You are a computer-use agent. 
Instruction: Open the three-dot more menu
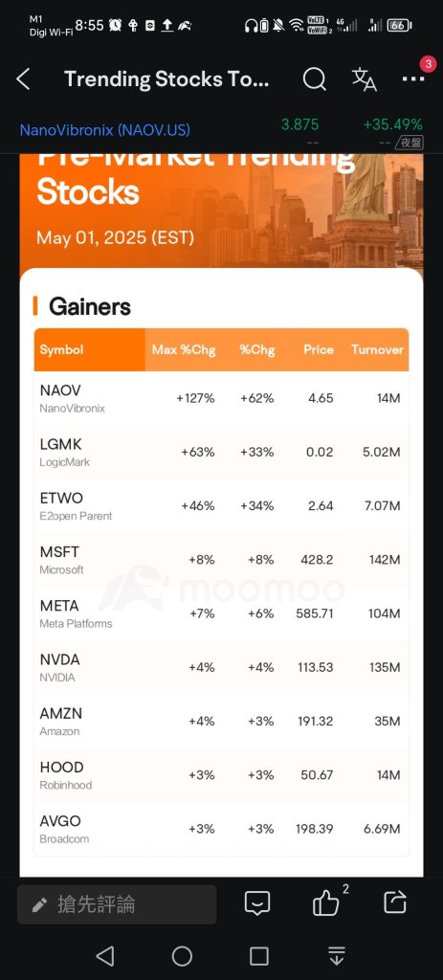pyautogui.click(x=413, y=79)
